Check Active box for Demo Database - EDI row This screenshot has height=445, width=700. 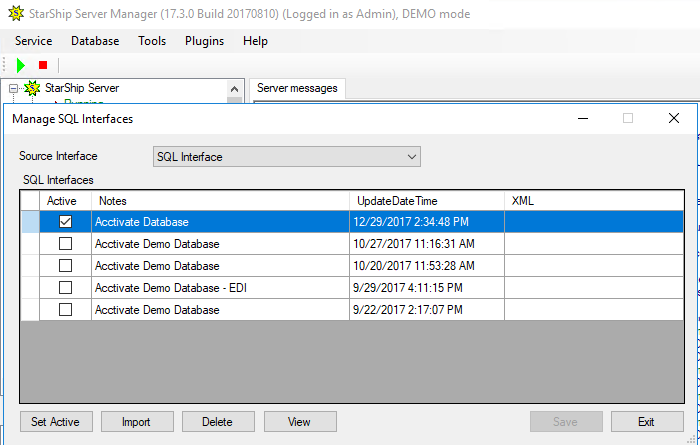point(65,287)
